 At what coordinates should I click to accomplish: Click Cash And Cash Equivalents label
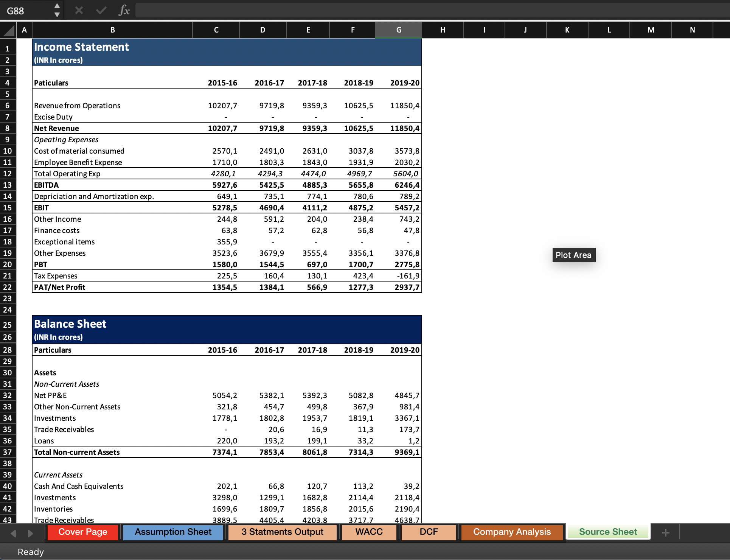(79, 486)
